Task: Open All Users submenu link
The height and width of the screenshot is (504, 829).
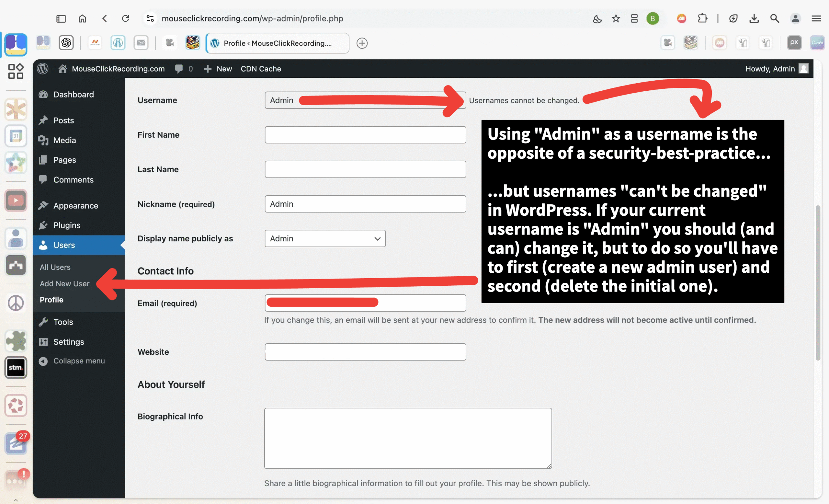Action: [55, 267]
